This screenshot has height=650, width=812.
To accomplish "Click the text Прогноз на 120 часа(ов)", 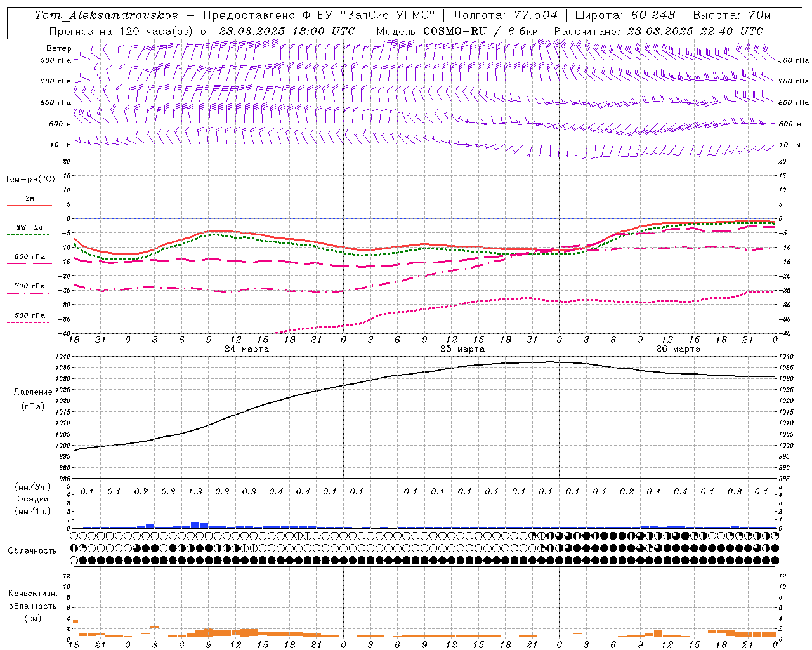I will pos(121,30).
